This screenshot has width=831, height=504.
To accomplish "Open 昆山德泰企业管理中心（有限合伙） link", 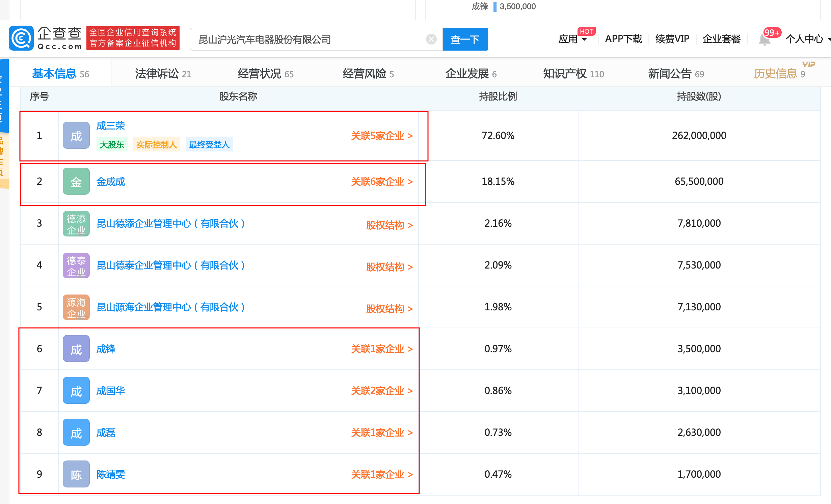I will click(x=171, y=265).
